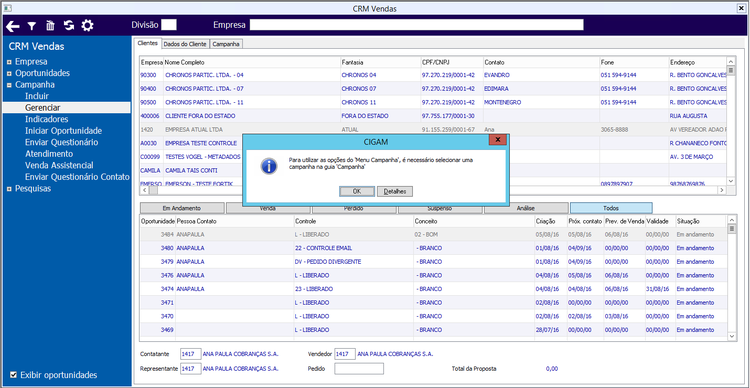
Task: Select opportunity 3469 row
Action: (x=433, y=330)
